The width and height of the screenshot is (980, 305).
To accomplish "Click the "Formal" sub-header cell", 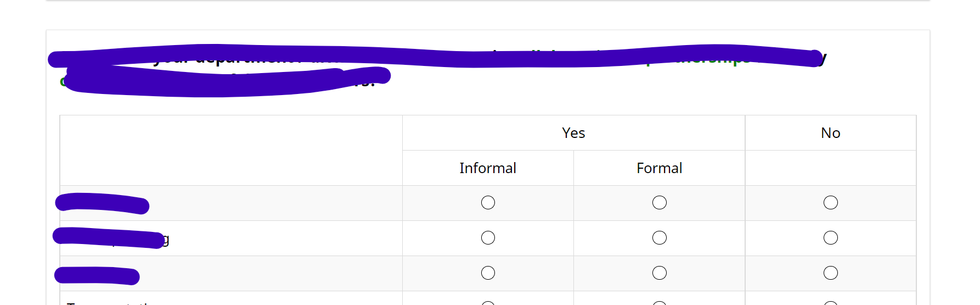I will pyautogui.click(x=659, y=168).
